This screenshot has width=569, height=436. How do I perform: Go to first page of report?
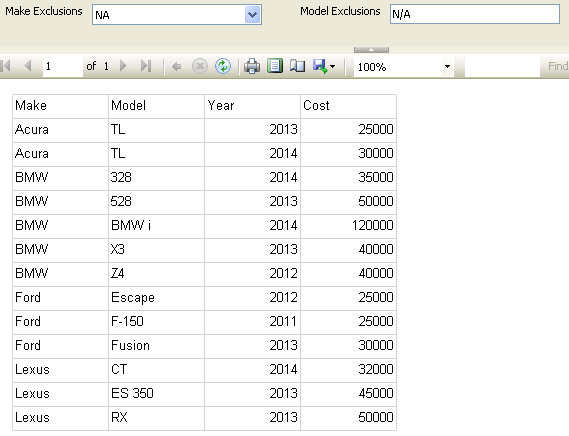(6, 66)
